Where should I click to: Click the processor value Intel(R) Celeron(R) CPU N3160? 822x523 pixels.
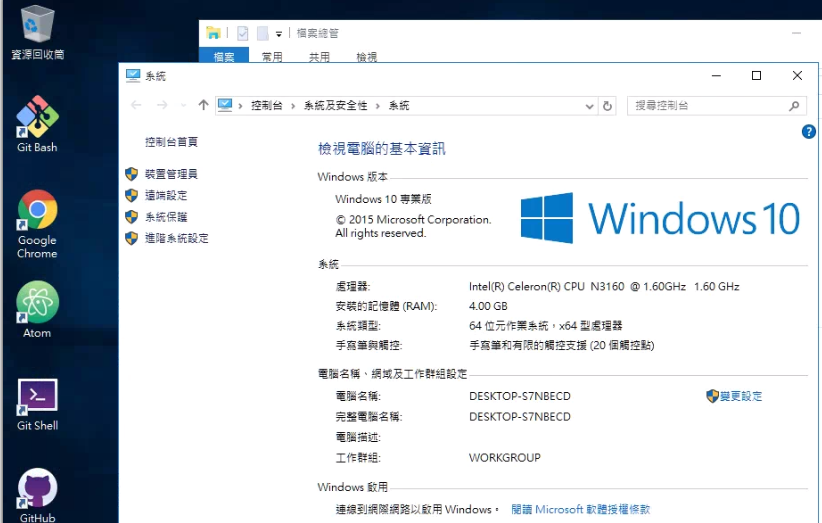(x=604, y=287)
